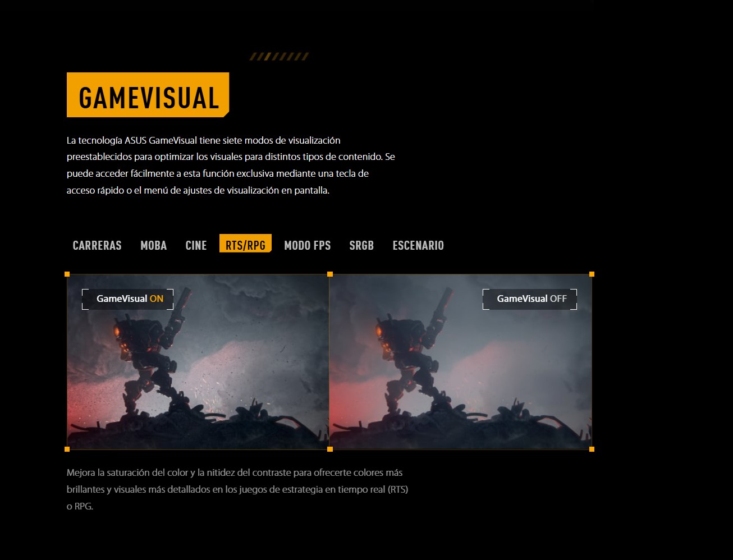Viewport: 733px width, 560px height.
Task: Click the GameVisual ON label badge
Action: coord(128,299)
